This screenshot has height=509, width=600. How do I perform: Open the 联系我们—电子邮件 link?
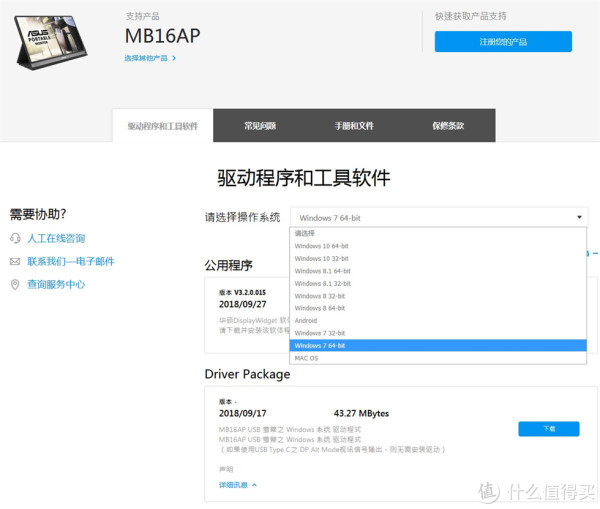tap(71, 261)
